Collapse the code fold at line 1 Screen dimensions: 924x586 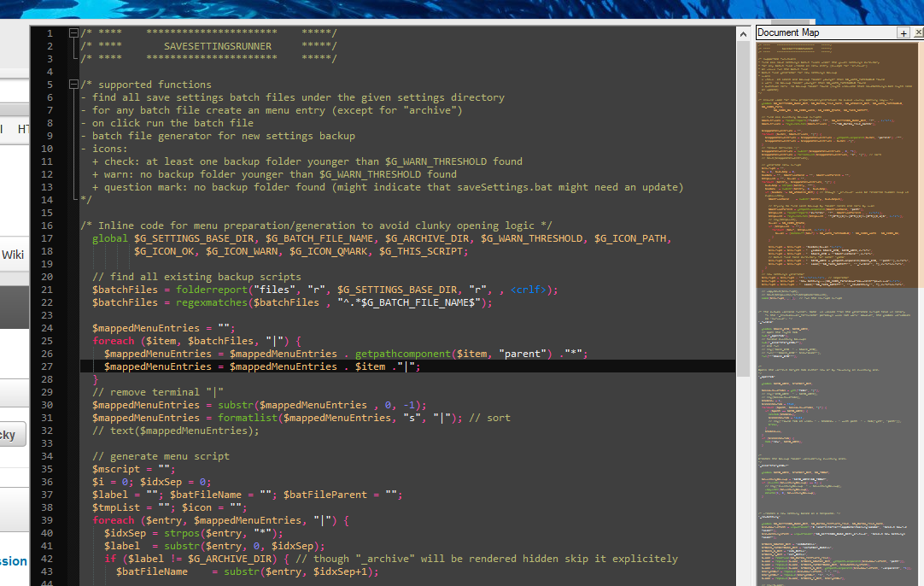tap(73, 32)
